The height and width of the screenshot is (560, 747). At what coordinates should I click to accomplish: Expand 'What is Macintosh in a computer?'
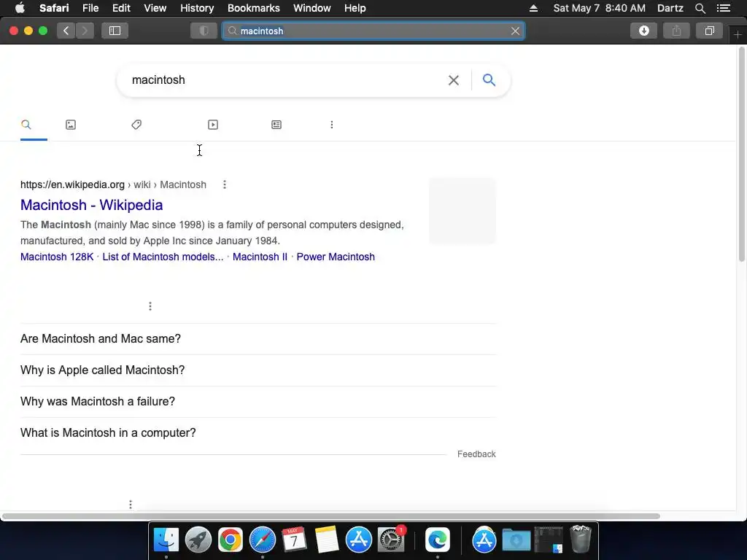pyautogui.click(x=258, y=433)
